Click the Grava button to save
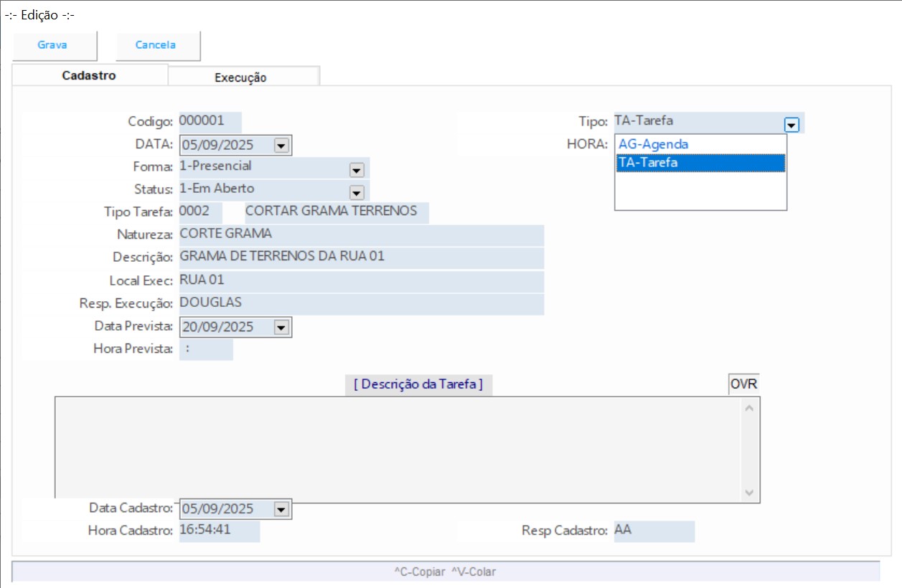This screenshot has width=902, height=588. point(53,45)
